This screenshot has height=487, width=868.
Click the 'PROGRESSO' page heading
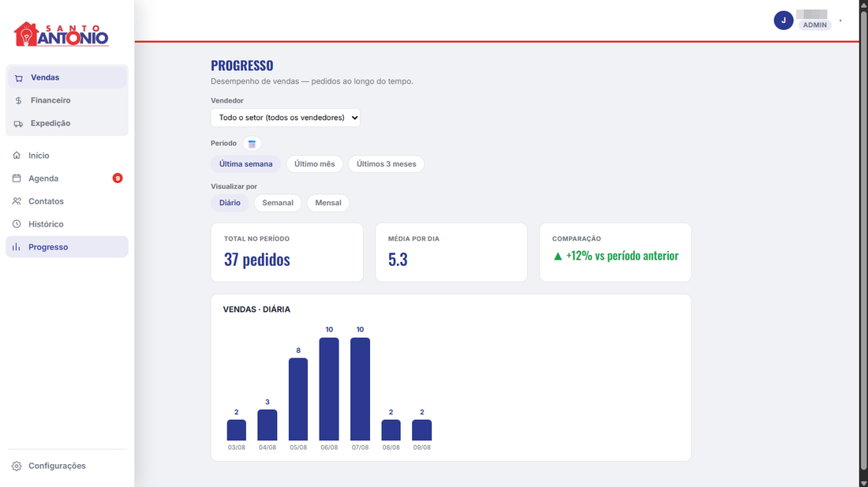point(242,66)
